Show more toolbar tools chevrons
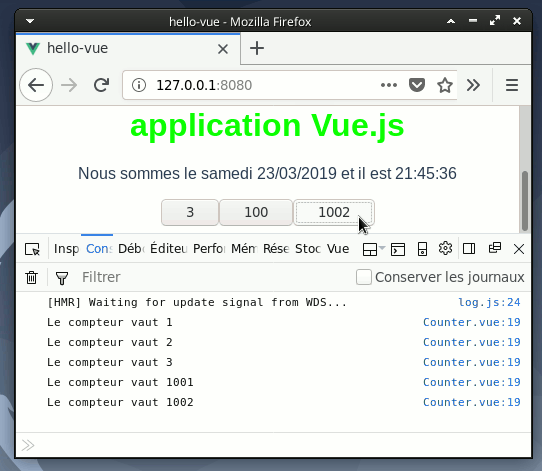Image resolution: width=542 pixels, height=471 pixels. pyautogui.click(x=473, y=85)
